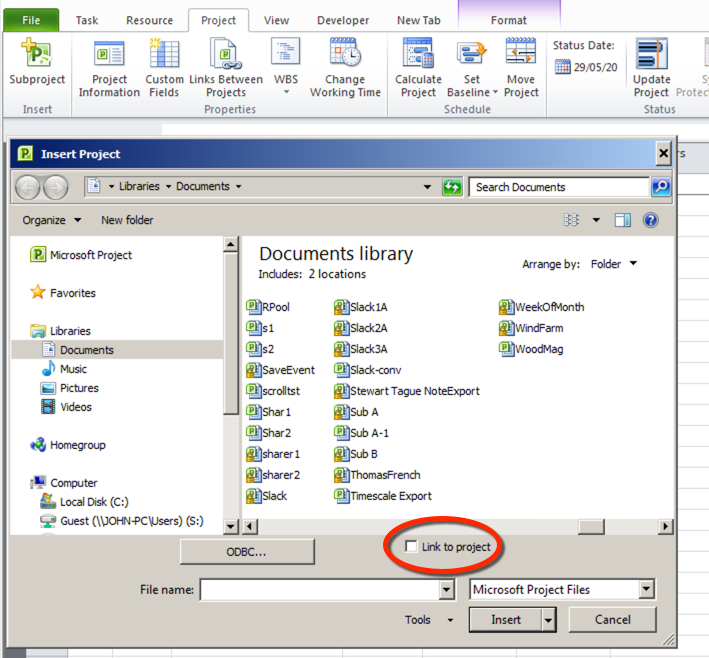Select the RPool project file
Screen dimensions: 709x658
click(268, 307)
